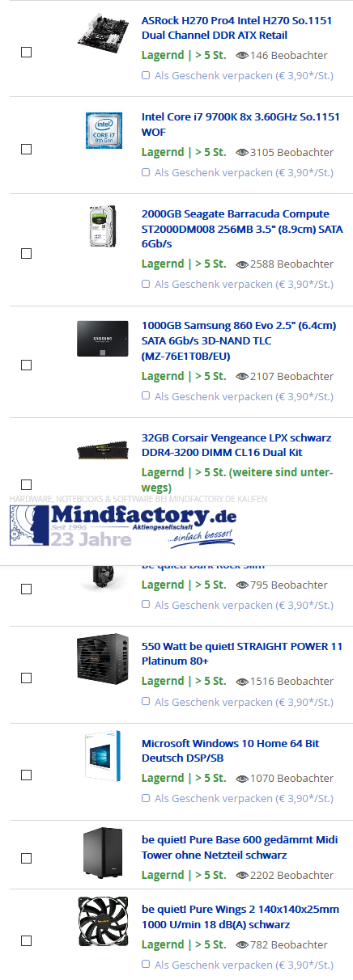Open the 2000GB Seagate Barracuda Compute link

pyautogui.click(x=242, y=228)
